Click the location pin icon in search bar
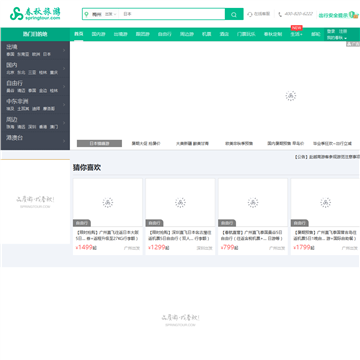This screenshot has height=360, width=360. click(x=87, y=14)
